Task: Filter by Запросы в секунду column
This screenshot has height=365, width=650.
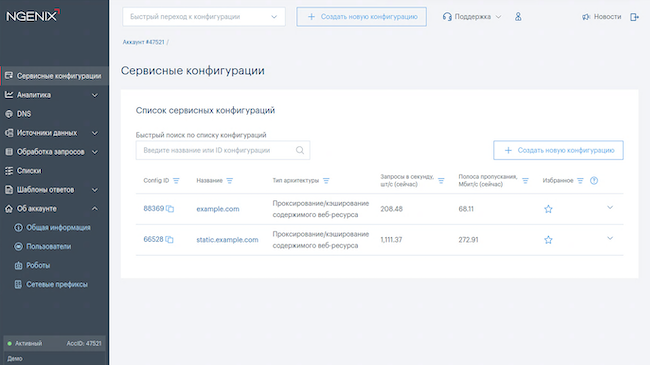Action: (x=441, y=180)
